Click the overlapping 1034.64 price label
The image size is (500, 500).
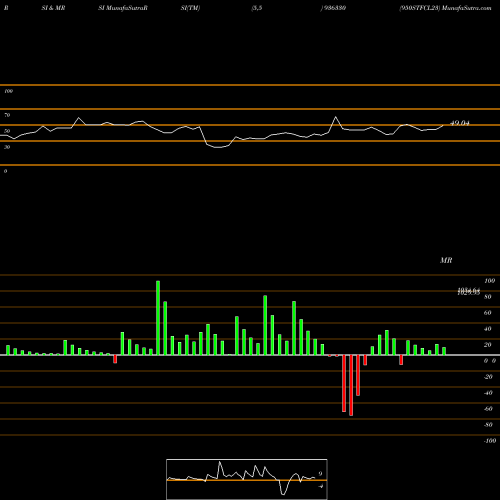[469, 290]
